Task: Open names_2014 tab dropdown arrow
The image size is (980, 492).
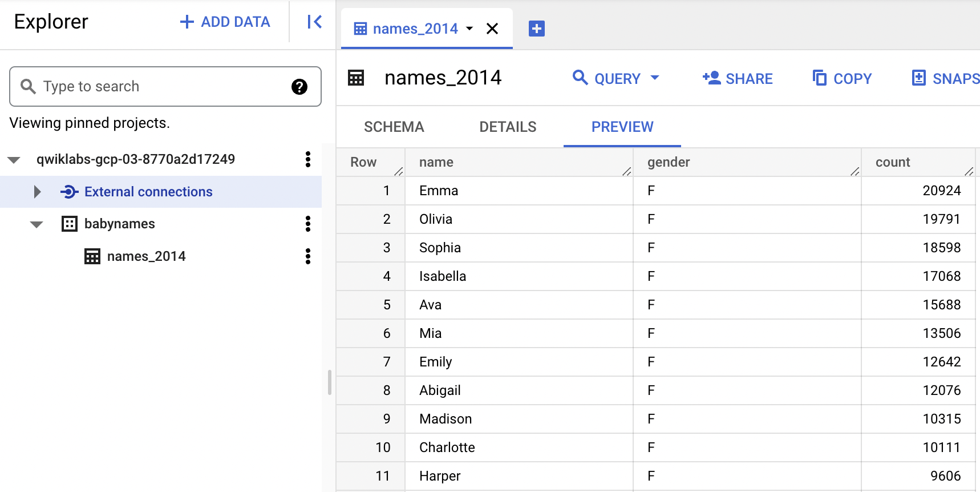Action: click(469, 29)
